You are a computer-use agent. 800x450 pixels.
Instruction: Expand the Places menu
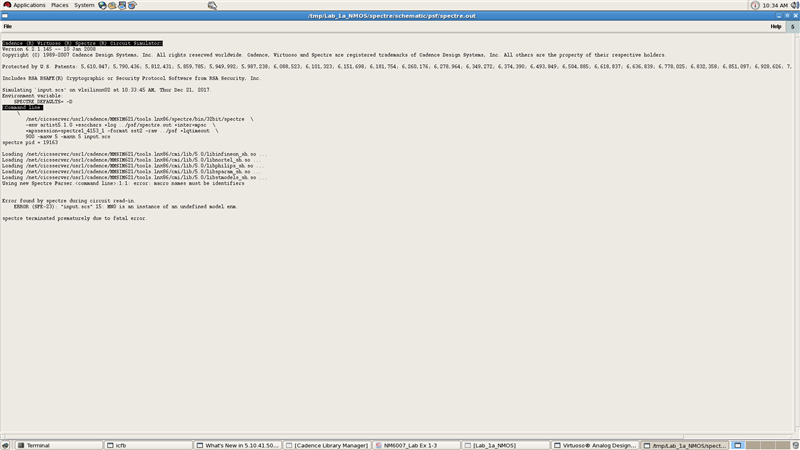[x=60, y=5]
